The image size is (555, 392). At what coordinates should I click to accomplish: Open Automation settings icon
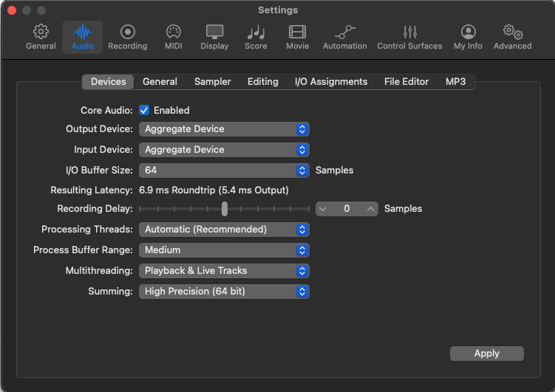(344, 32)
